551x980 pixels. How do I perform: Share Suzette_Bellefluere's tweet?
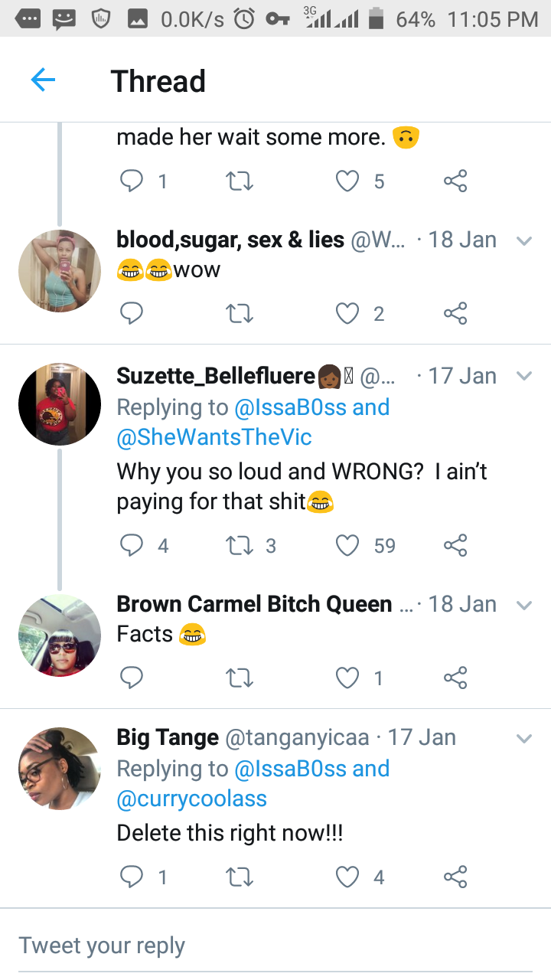point(455,546)
